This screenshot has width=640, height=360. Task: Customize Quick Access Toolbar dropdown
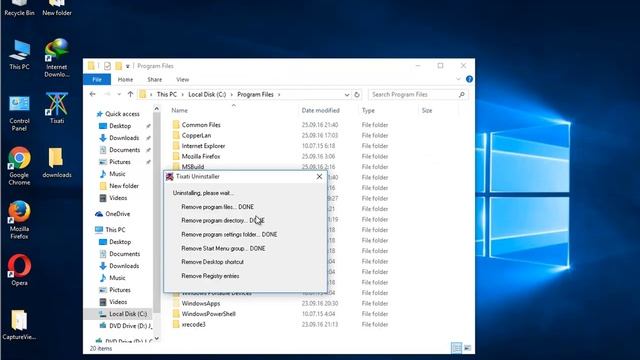pyautogui.click(x=128, y=66)
